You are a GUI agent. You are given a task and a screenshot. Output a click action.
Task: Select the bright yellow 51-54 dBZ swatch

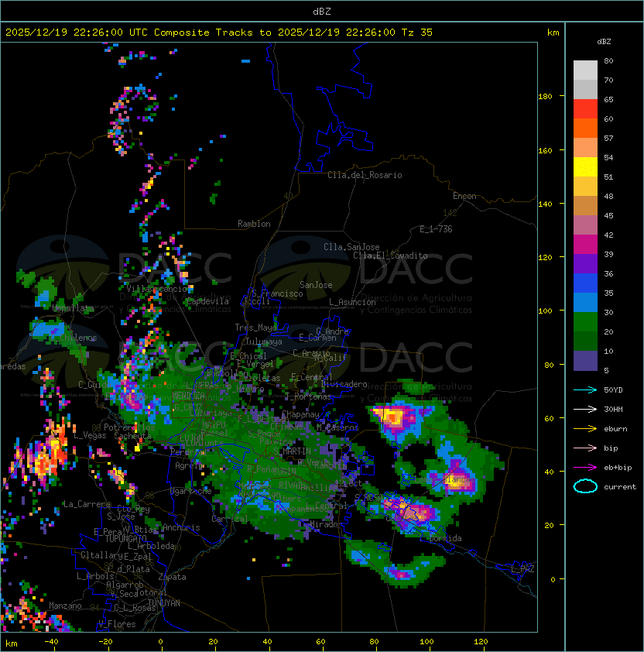(585, 167)
